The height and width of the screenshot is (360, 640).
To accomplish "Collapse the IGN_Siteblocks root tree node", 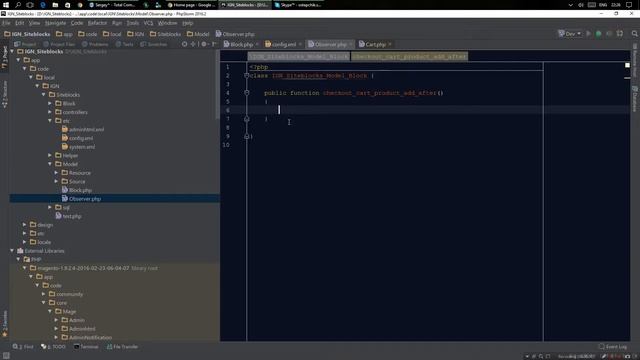I will click(12, 51).
